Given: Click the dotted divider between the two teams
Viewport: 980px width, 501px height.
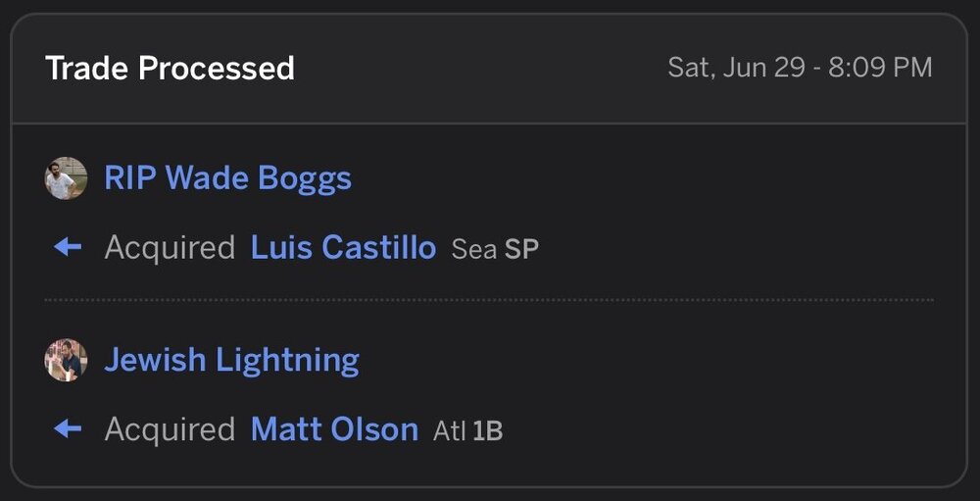Looking at the screenshot, I should pos(490,299).
